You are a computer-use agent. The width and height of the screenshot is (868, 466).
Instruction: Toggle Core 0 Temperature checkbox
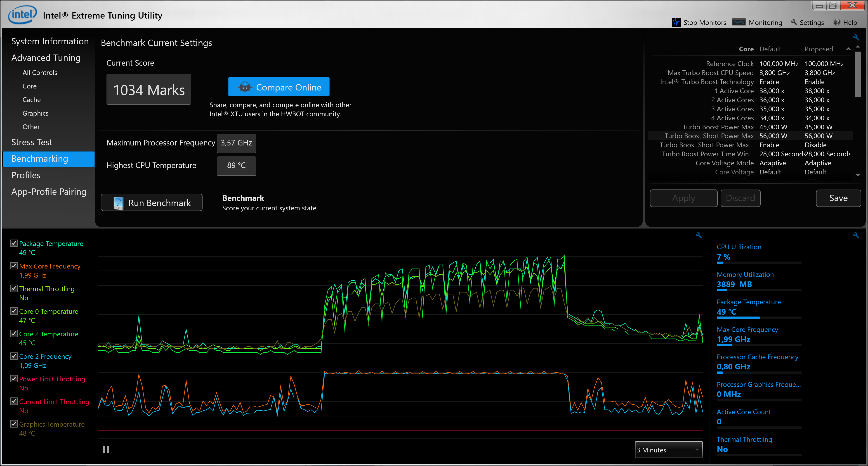pos(14,311)
